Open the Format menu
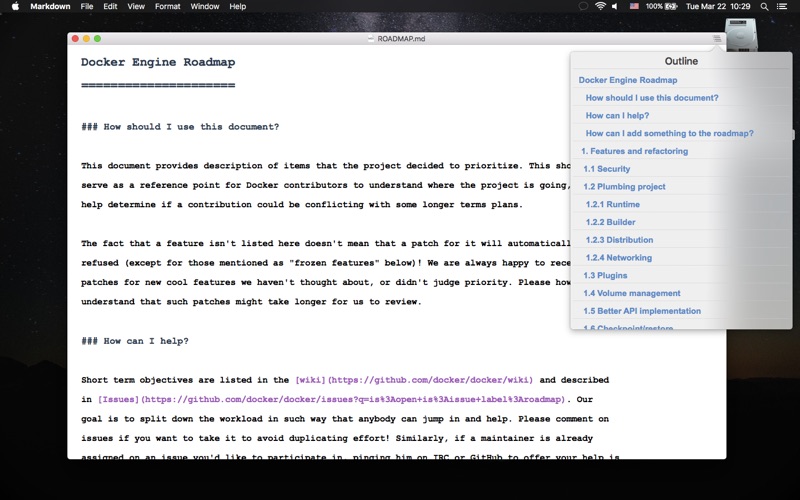This screenshot has height=500, width=800. (167, 6)
